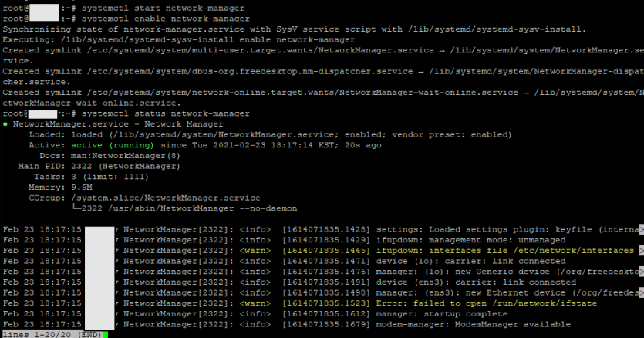This screenshot has width=644, height=338.
Task: Click the tree branch symbol before PID 2322
Action: (x=76, y=208)
